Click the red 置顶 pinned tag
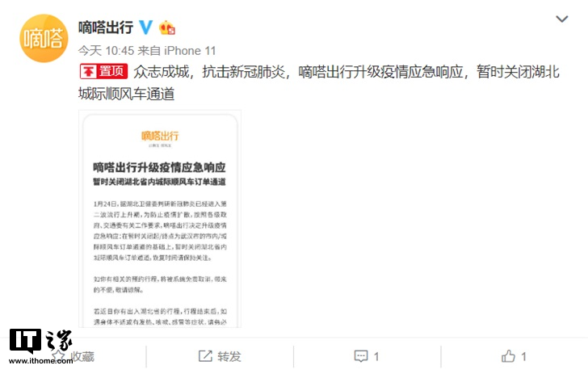Image resolution: width=588 pixels, height=374 pixels. tap(104, 71)
